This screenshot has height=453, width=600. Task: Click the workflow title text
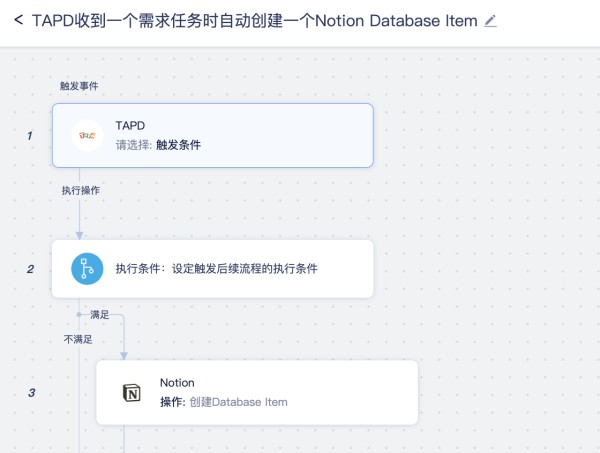pos(254,21)
